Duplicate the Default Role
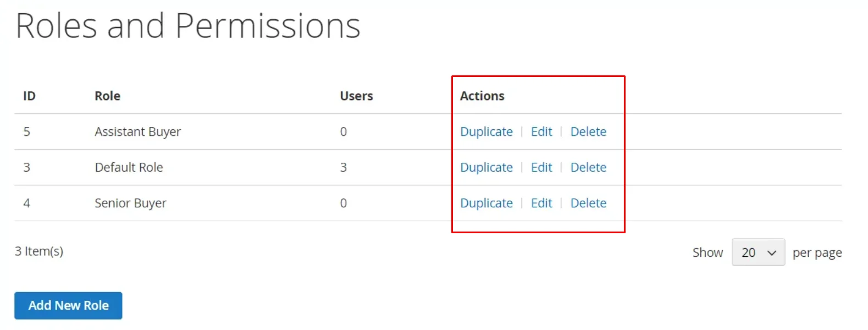The image size is (868, 330). [486, 167]
